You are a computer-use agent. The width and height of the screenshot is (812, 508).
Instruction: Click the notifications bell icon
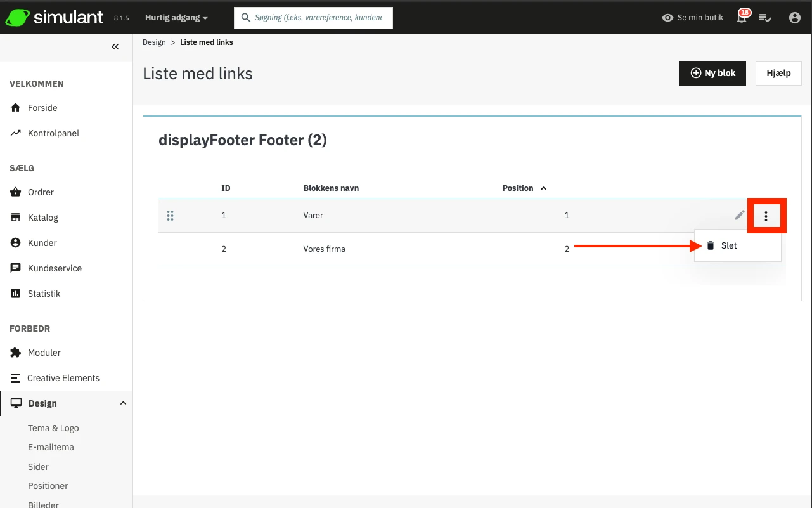(742, 18)
